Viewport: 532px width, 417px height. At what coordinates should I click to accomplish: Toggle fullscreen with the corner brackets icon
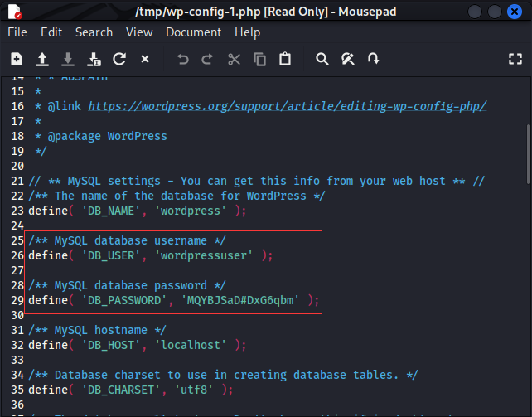(515, 59)
